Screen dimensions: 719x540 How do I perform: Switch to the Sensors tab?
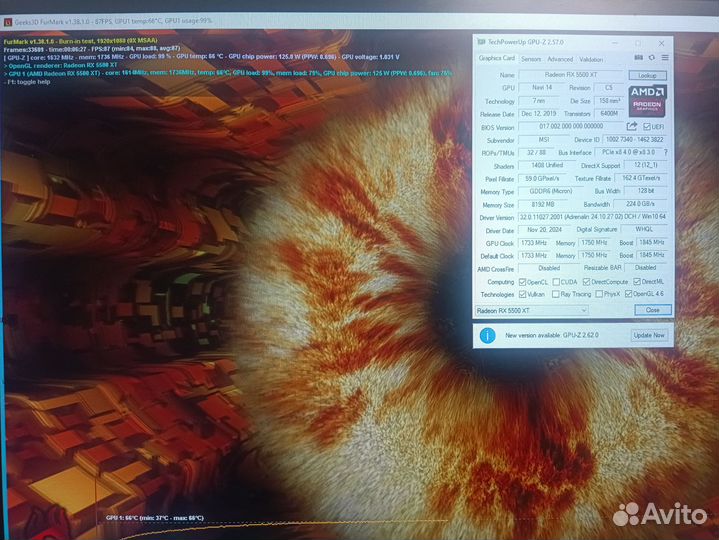tap(531, 59)
